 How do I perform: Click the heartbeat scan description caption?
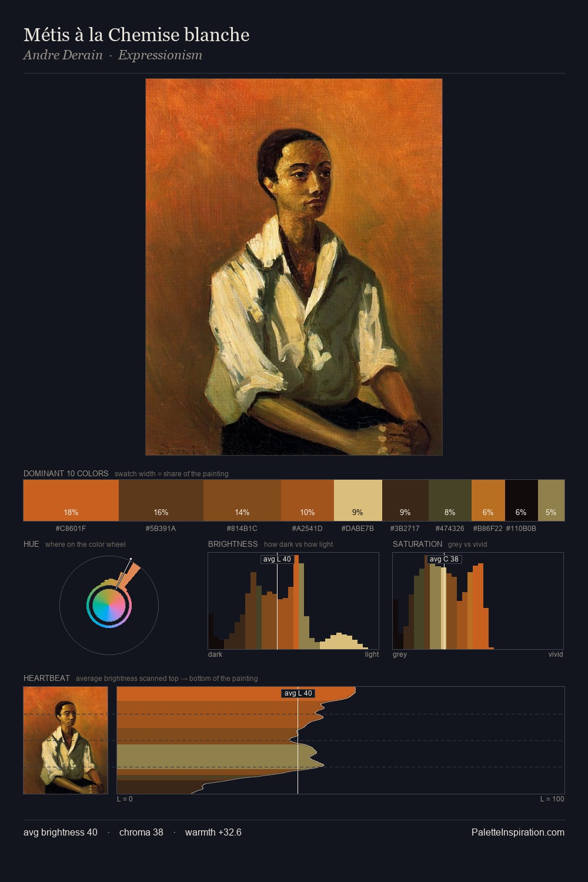[x=167, y=679]
